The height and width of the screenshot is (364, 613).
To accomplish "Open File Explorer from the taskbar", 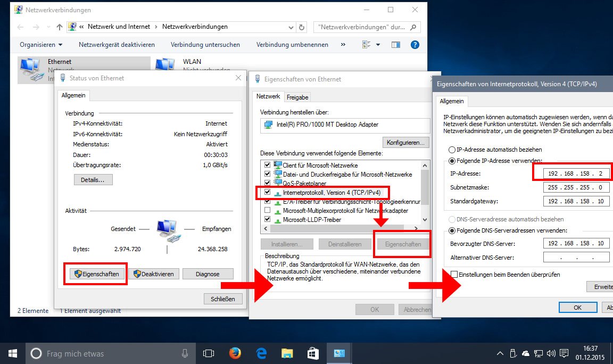I will point(287,353).
